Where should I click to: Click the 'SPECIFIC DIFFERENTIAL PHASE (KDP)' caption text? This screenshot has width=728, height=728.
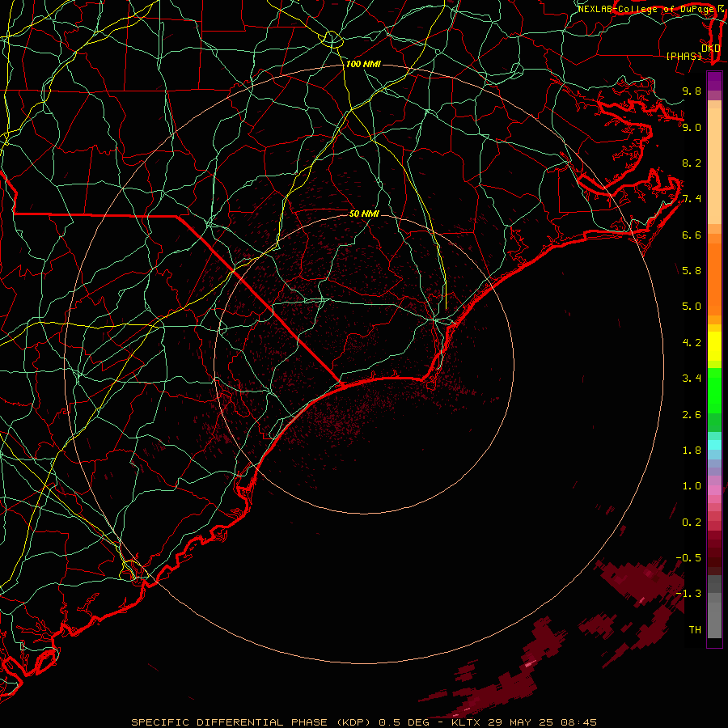(x=251, y=722)
